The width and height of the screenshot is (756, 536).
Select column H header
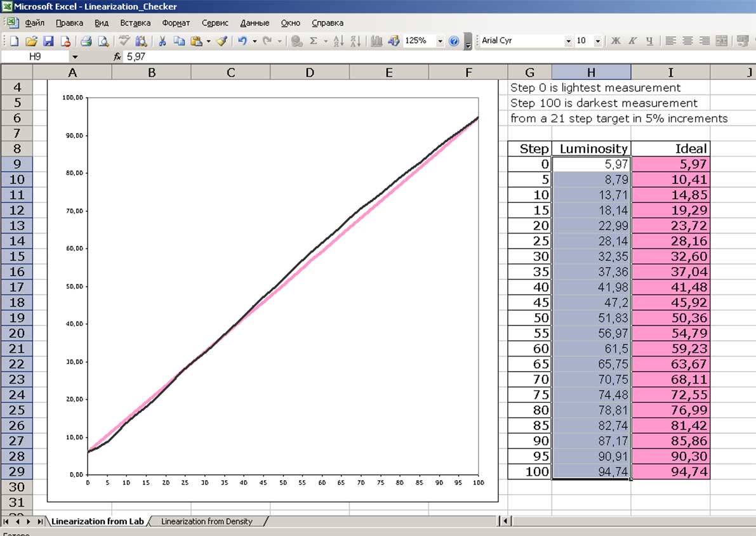click(x=591, y=72)
